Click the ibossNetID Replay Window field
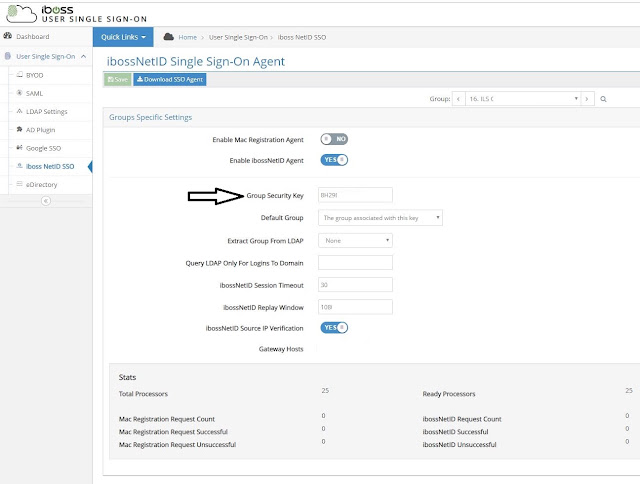 point(355,307)
